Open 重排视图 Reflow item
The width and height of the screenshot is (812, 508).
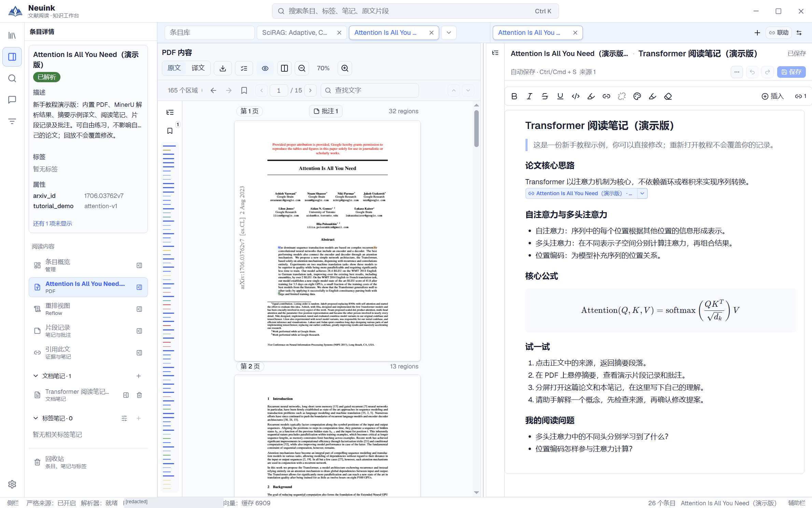[x=88, y=309]
